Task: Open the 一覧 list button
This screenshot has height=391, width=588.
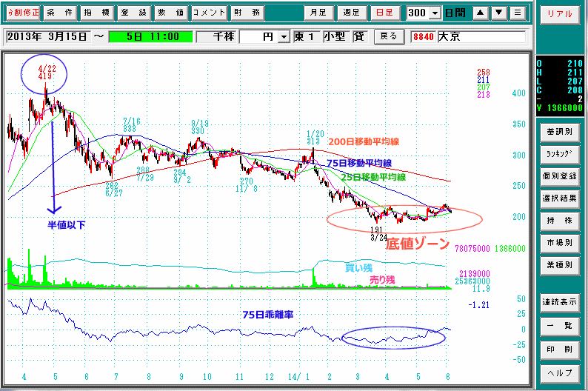Action: coord(560,326)
